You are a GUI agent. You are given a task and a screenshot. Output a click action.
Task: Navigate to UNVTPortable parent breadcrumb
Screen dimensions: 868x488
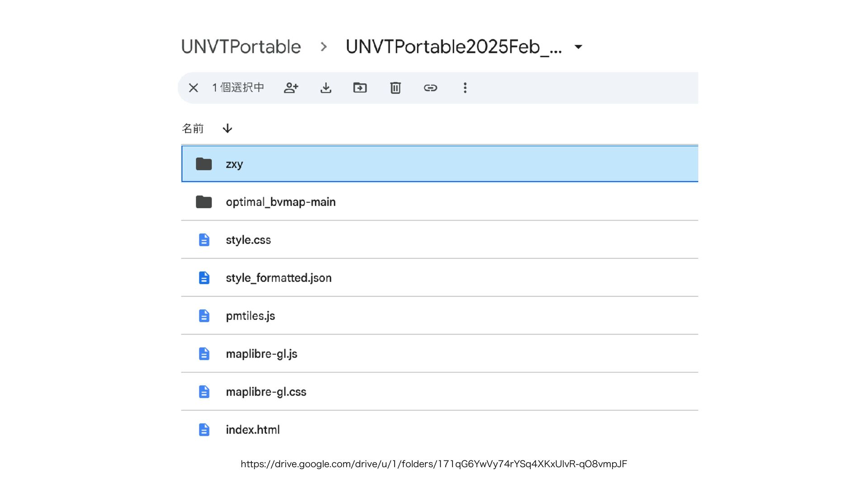pos(241,47)
